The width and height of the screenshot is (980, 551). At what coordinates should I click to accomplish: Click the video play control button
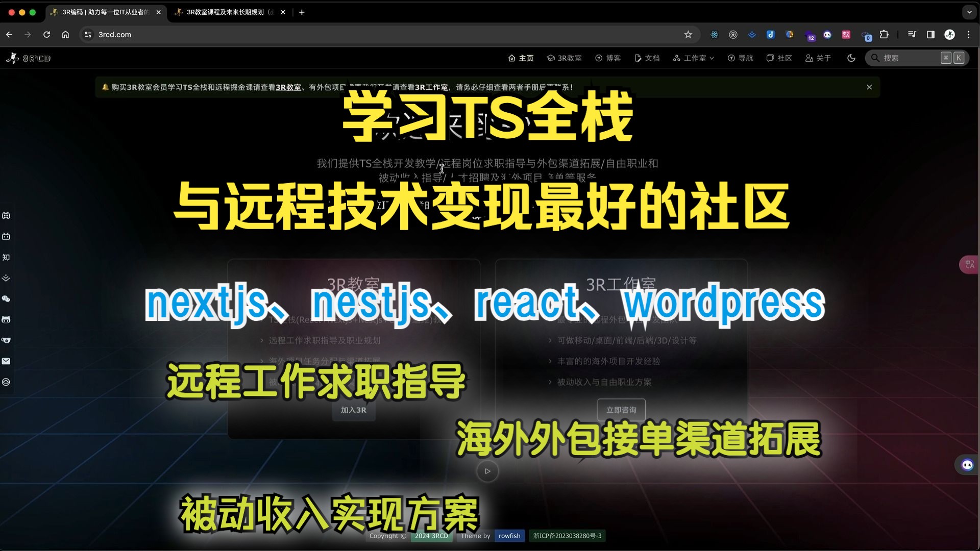coord(487,471)
